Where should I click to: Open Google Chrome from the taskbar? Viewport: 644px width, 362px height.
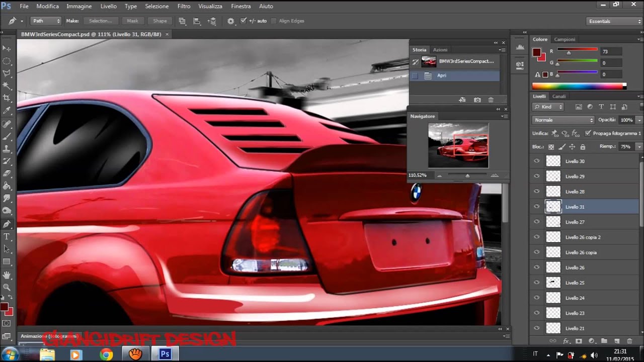coord(106,354)
